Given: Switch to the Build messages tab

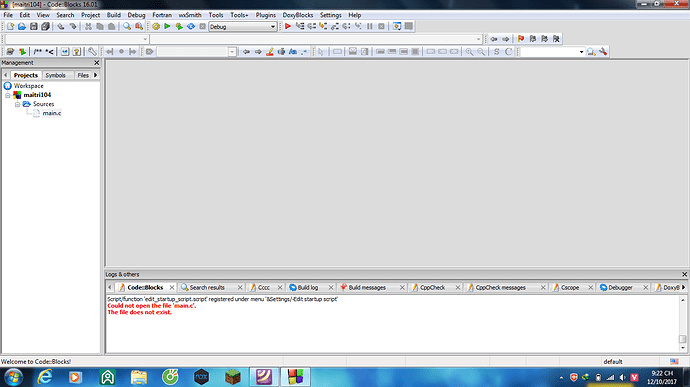Looking at the screenshot, I should pos(367,287).
